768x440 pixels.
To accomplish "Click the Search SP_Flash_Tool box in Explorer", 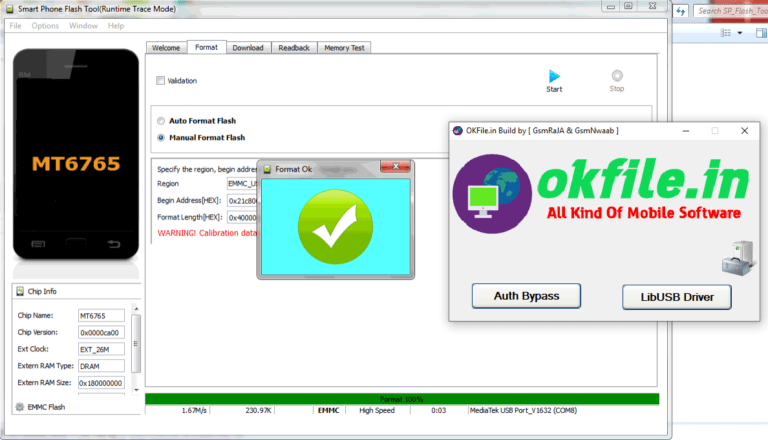I will click(x=731, y=11).
